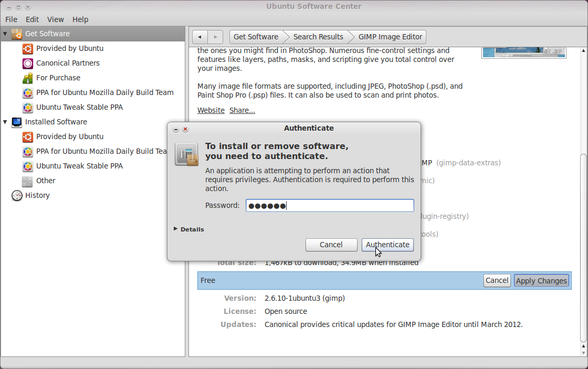Viewport: 588px width, 369px height.
Task: Open the File menu
Action: 11,19
